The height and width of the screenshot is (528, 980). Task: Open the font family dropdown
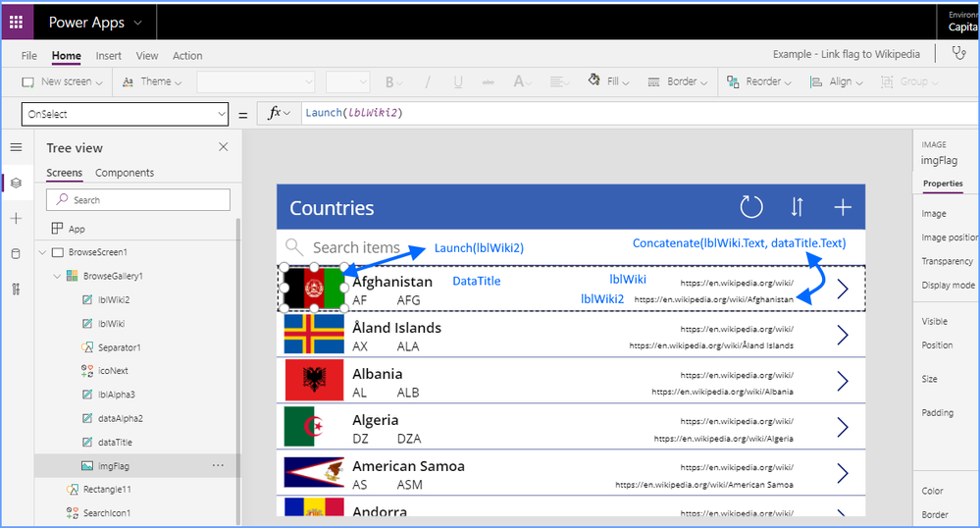[x=256, y=82]
